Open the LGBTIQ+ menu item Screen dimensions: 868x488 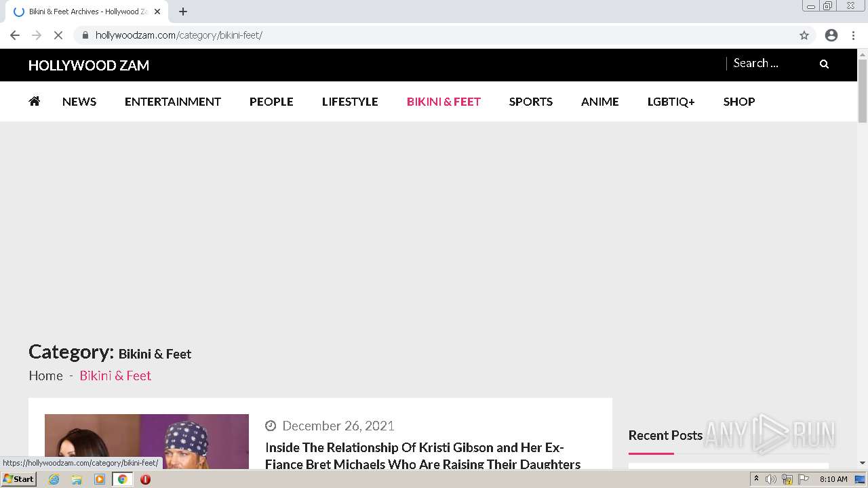[671, 102]
